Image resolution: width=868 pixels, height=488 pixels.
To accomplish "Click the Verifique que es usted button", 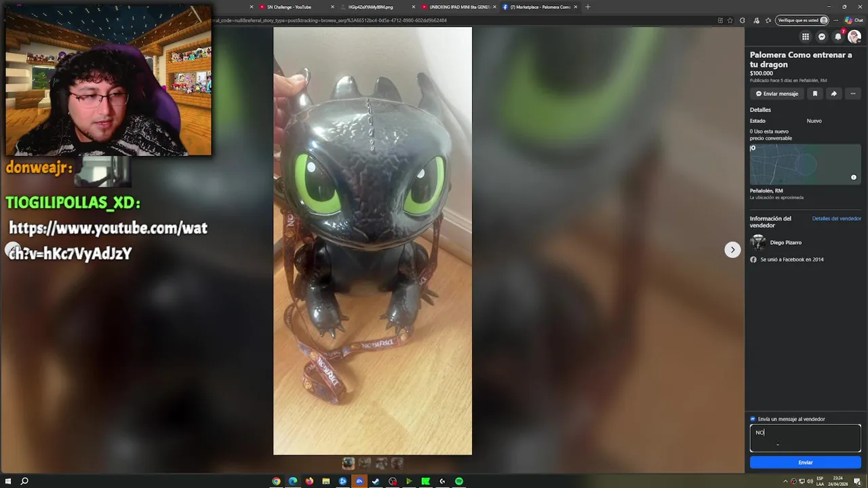I will pyautogui.click(x=802, y=20).
